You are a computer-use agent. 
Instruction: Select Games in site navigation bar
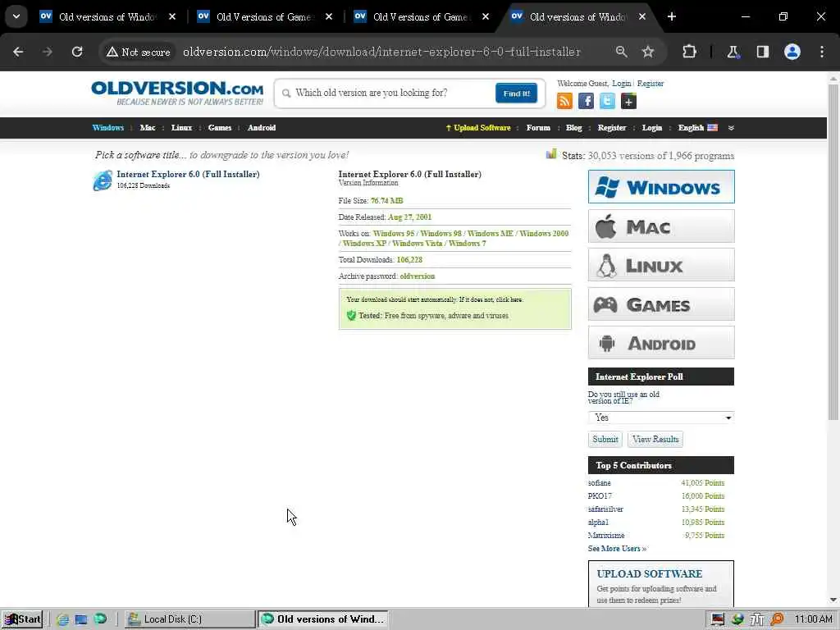[x=220, y=127]
